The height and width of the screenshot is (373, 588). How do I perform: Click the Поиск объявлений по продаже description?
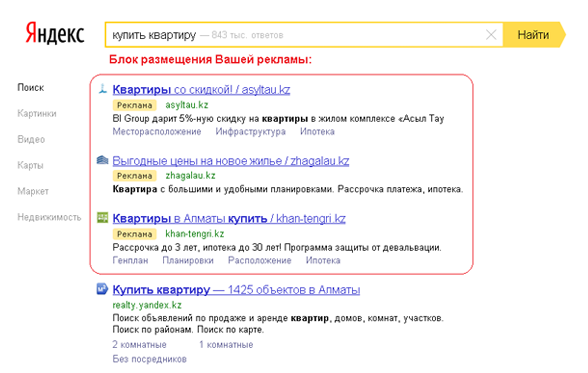(x=278, y=324)
